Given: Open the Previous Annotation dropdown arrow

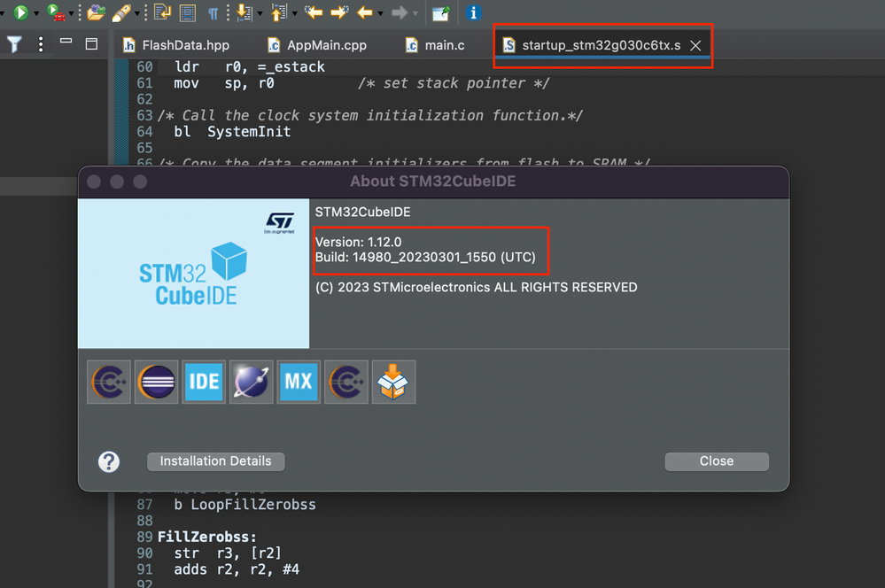Looking at the screenshot, I should pyautogui.click(x=295, y=12).
